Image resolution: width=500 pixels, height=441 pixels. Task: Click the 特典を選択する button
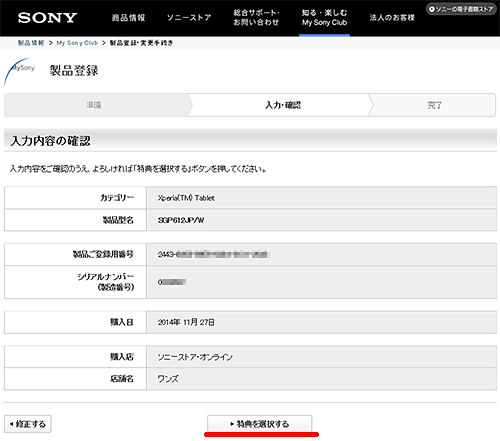(x=260, y=424)
